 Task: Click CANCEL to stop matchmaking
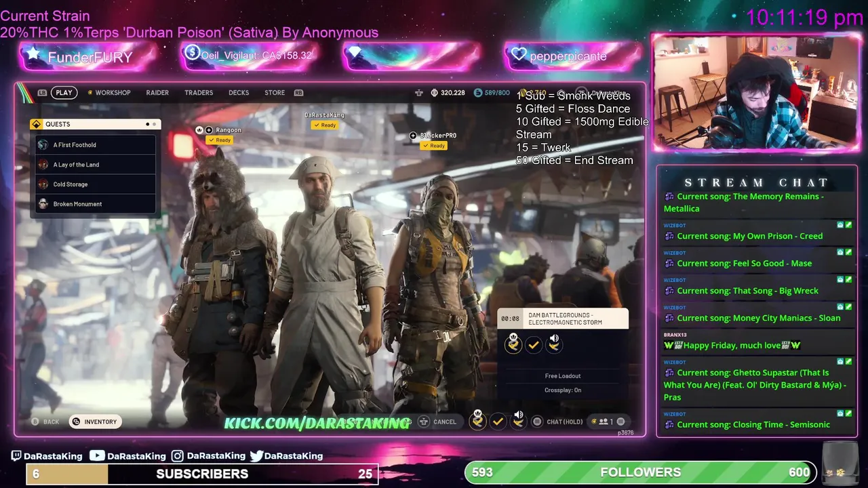point(445,422)
